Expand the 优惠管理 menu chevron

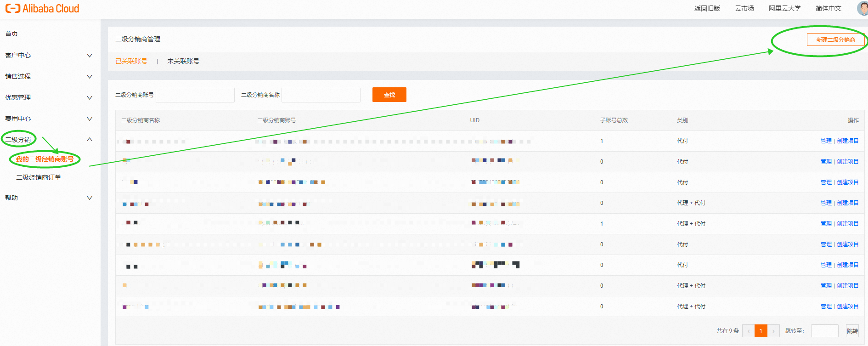[x=90, y=98]
